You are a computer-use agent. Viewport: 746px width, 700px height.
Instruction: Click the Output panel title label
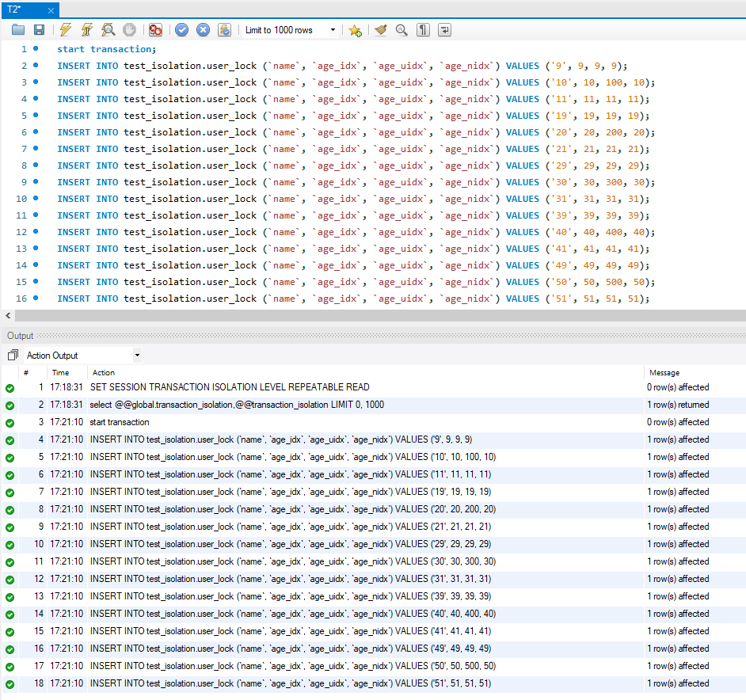[x=20, y=336]
